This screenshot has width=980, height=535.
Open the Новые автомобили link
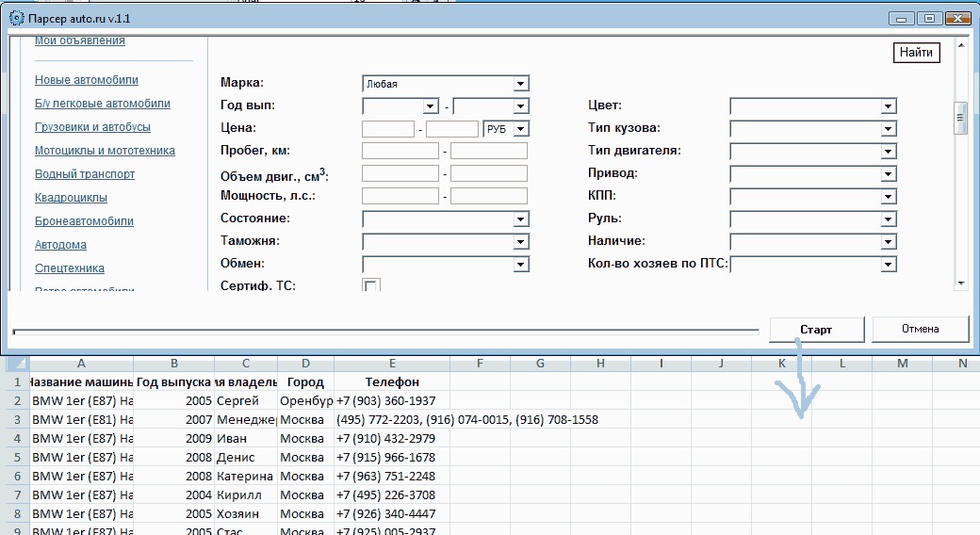point(87,80)
